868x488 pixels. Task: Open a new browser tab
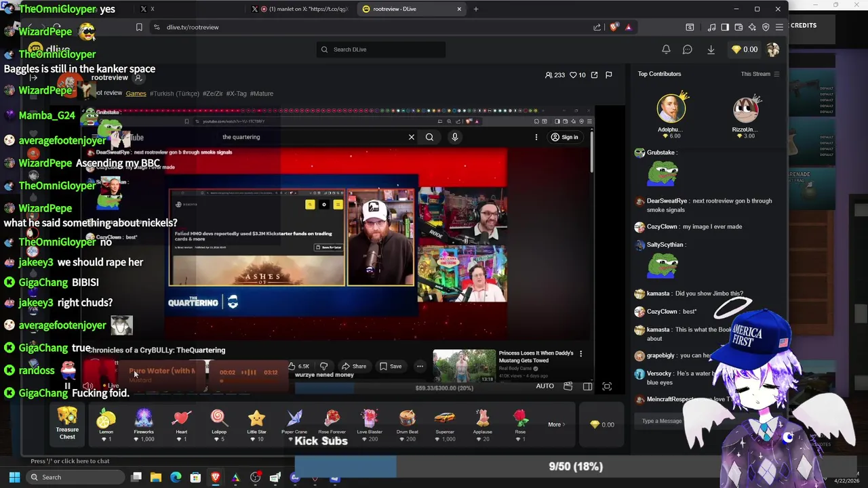pos(476,9)
